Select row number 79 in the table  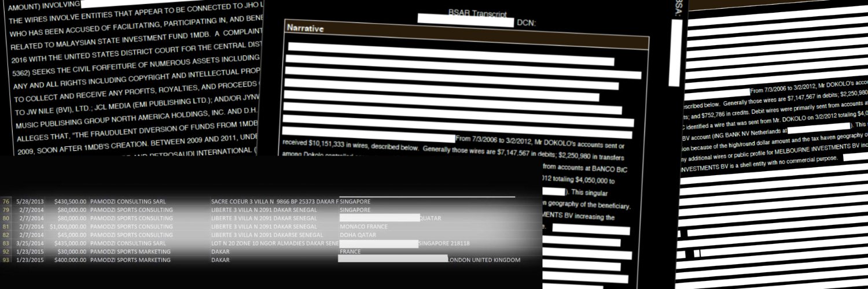pos(6,210)
